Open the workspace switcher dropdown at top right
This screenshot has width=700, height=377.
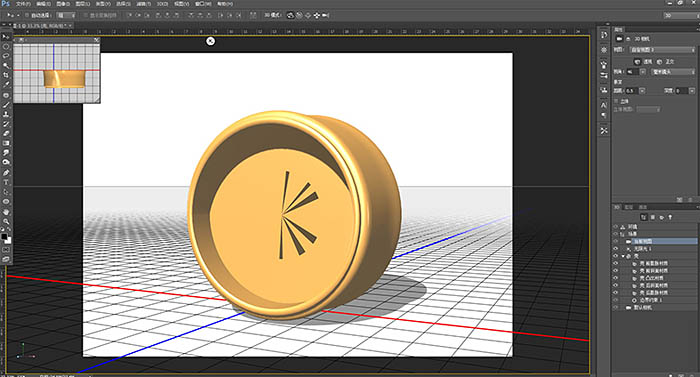(681, 15)
